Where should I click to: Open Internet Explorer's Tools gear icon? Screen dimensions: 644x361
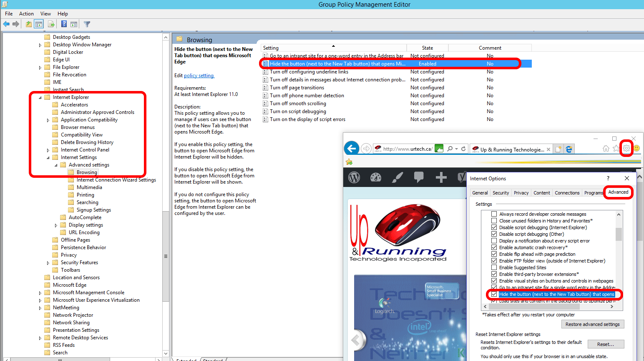(626, 149)
